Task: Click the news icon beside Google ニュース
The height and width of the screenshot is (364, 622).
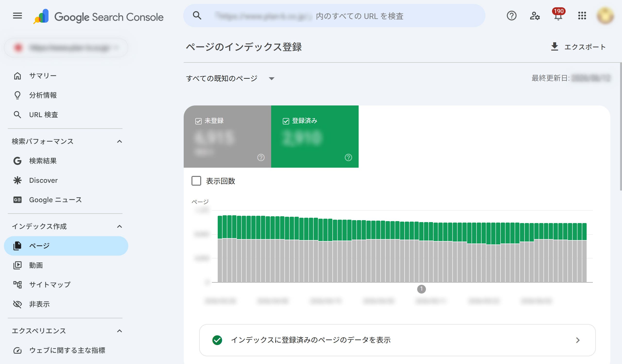Action: (17, 200)
